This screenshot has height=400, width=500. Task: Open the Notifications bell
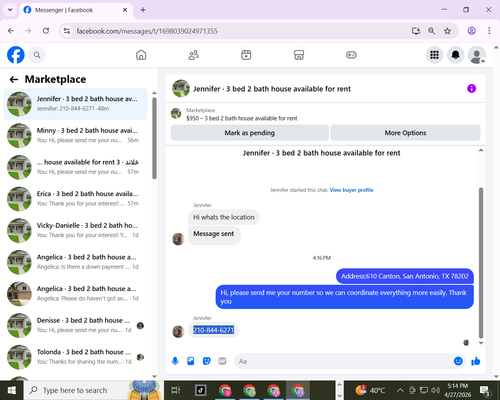[x=455, y=55]
